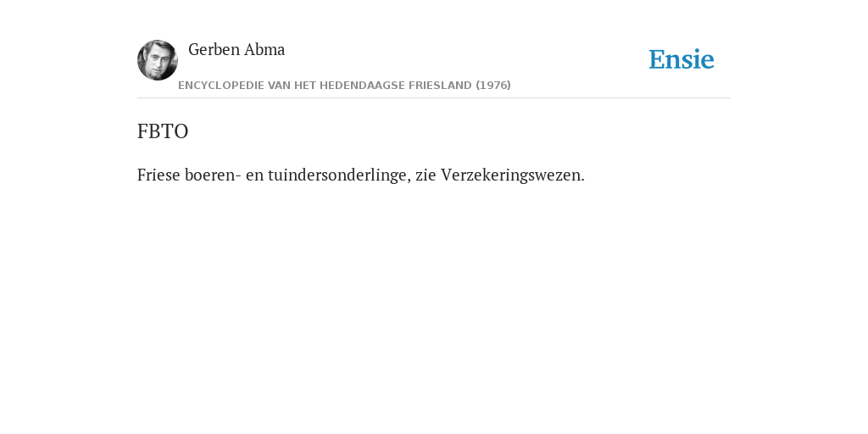Click the word Friese starting the definition
This screenshot has height=434, width=868.
coord(159,175)
